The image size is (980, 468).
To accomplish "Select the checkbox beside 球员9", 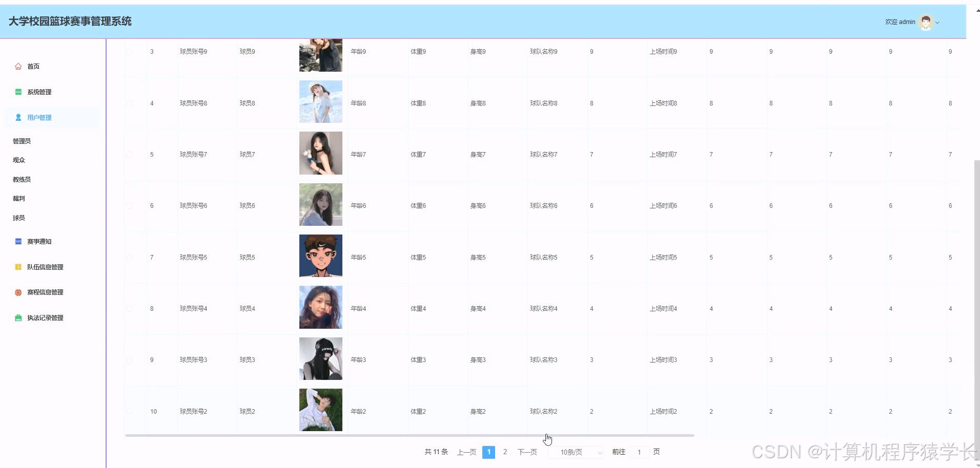I will point(129,51).
